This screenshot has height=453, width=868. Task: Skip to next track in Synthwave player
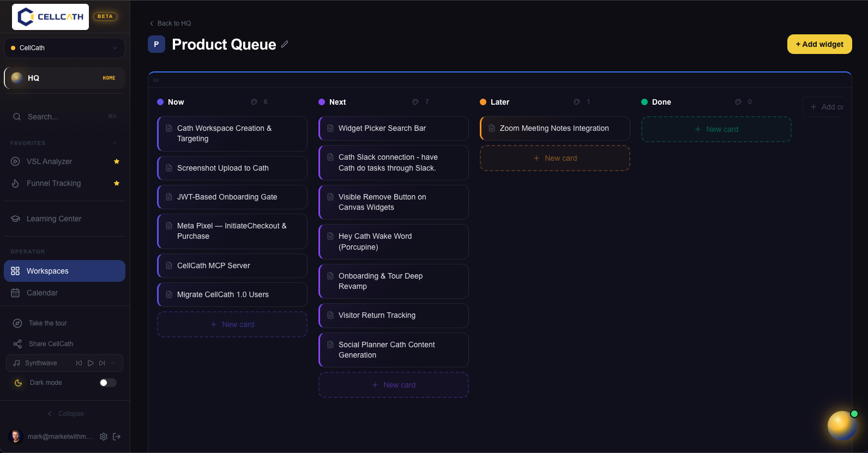click(x=102, y=363)
